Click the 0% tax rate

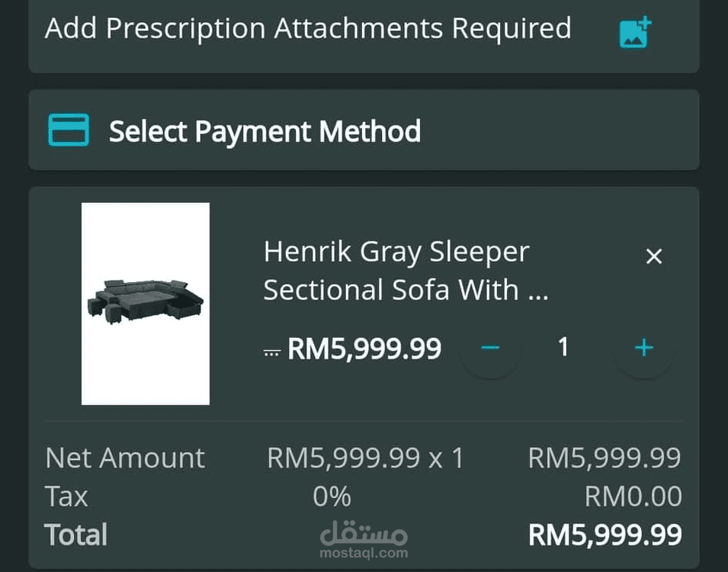pos(332,496)
